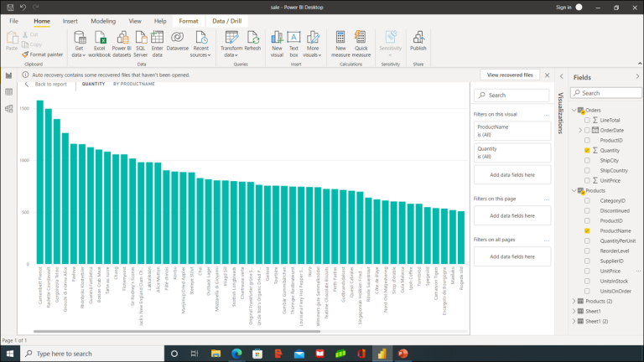Open PowerPoint from the Windows taskbar

point(402,354)
